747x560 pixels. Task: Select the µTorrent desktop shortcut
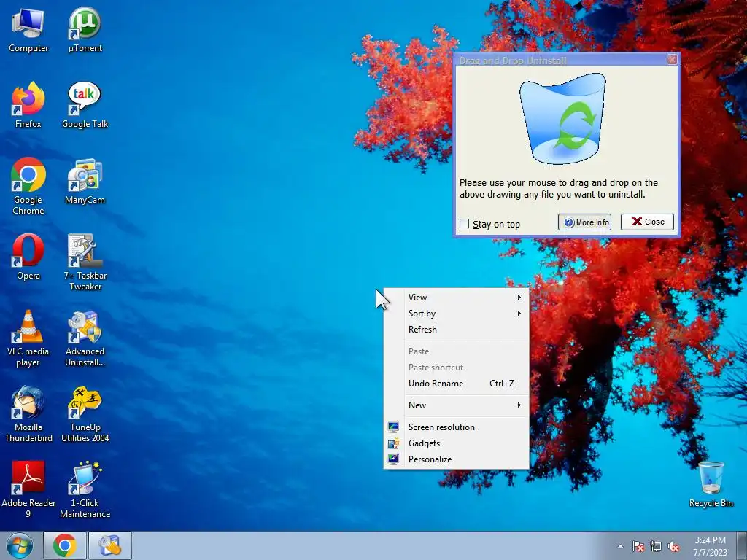click(x=85, y=31)
